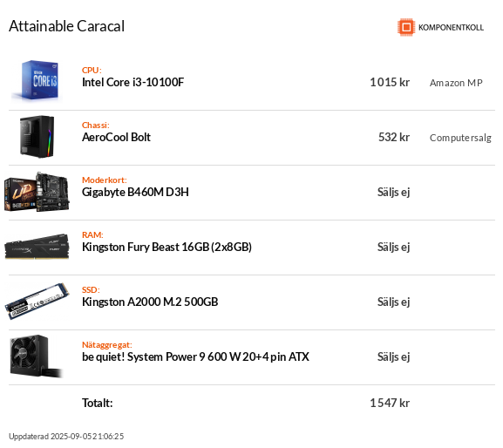Click the Komponentkoll chip logo icon

click(x=406, y=27)
